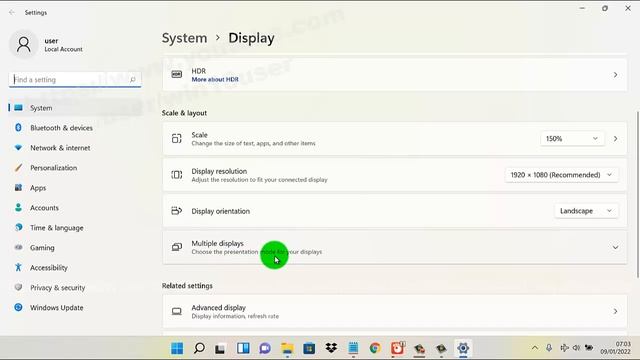
Task: Click the clock and date in taskbar
Action: tap(615, 348)
